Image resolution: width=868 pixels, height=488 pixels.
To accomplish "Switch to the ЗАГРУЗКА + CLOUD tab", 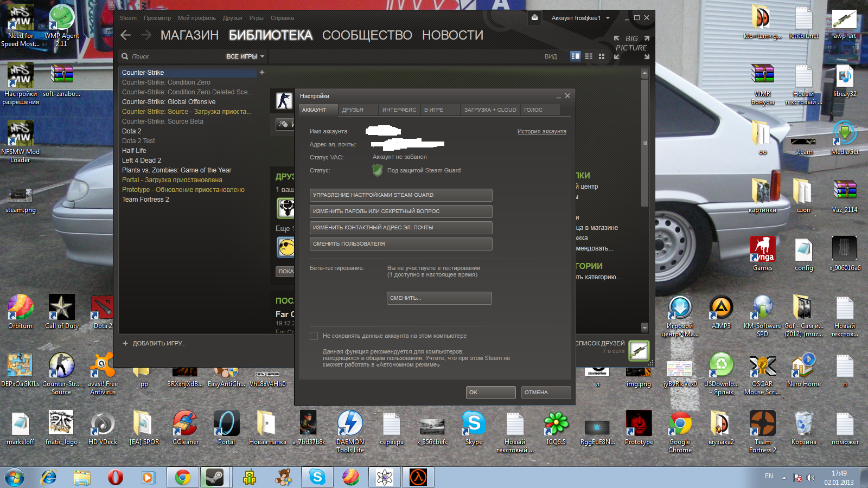I will pos(490,110).
